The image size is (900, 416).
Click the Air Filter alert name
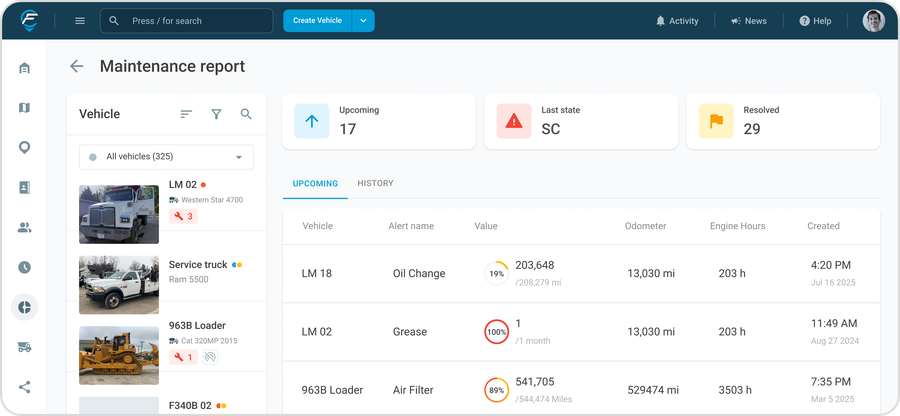coord(415,390)
